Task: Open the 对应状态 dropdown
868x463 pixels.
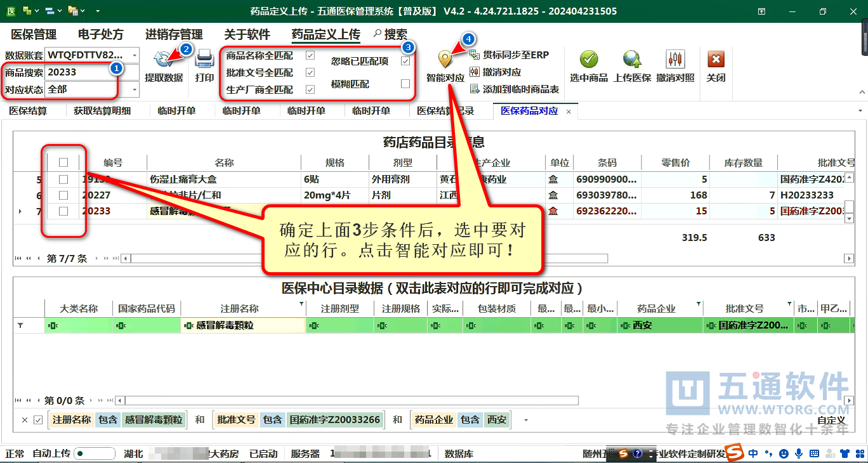Action: pyautogui.click(x=135, y=89)
